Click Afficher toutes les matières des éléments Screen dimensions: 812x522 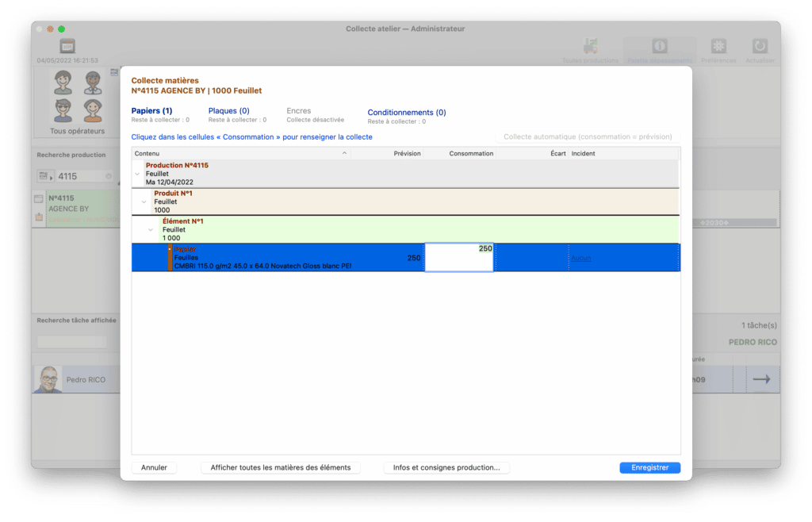[x=281, y=468]
